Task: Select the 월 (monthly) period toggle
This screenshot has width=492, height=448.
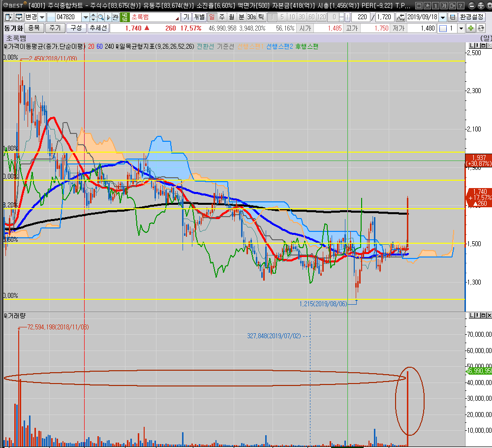Action: 232,17
